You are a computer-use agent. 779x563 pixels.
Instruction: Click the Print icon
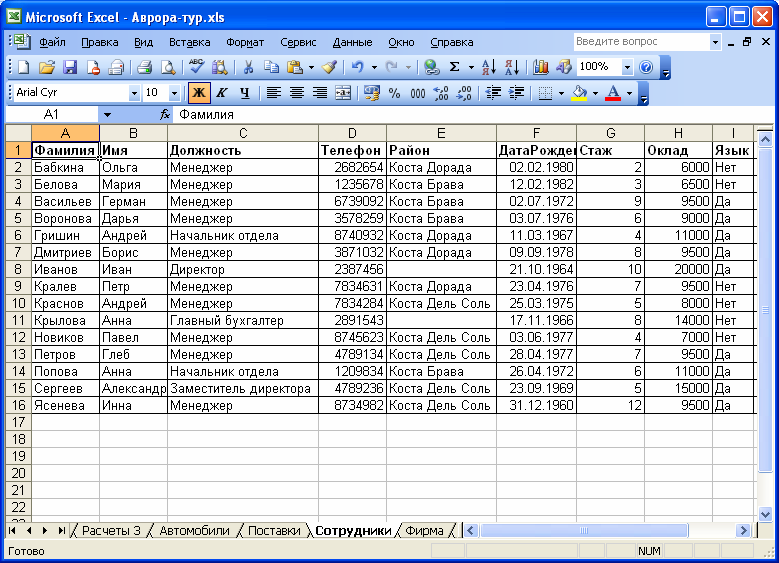click(x=145, y=67)
